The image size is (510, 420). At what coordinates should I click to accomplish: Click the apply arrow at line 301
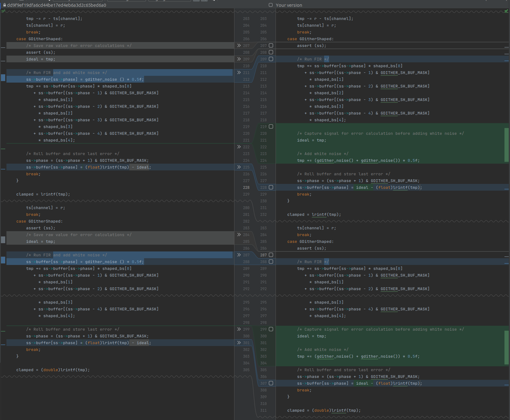[x=239, y=343]
